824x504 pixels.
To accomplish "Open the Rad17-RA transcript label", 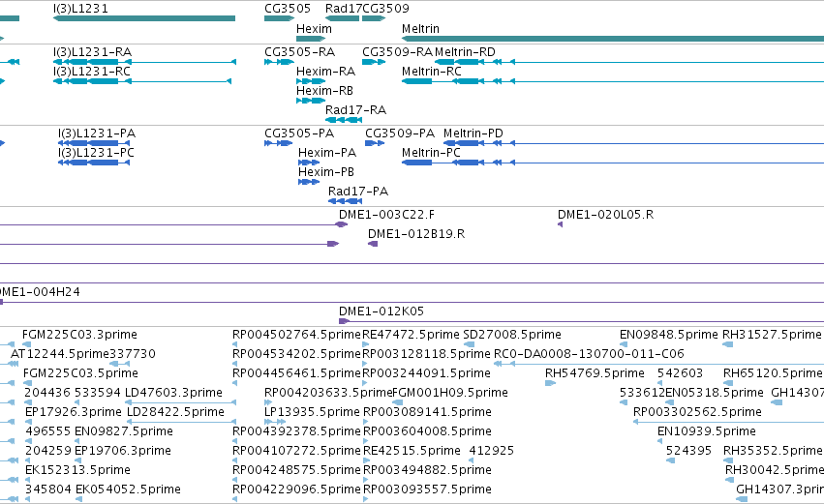I will point(355,110).
